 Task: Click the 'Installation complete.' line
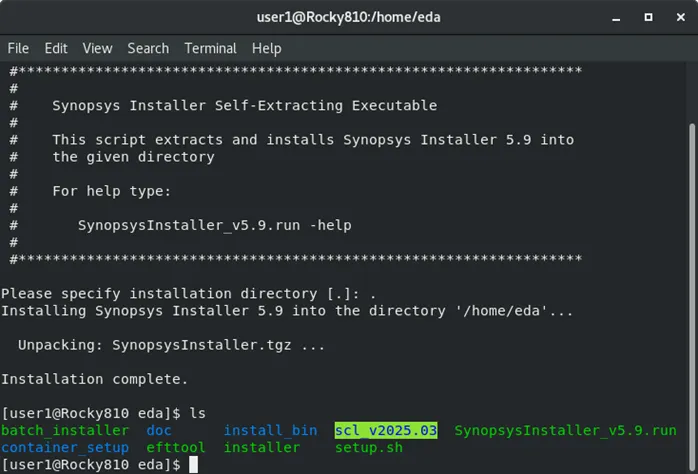(x=95, y=379)
